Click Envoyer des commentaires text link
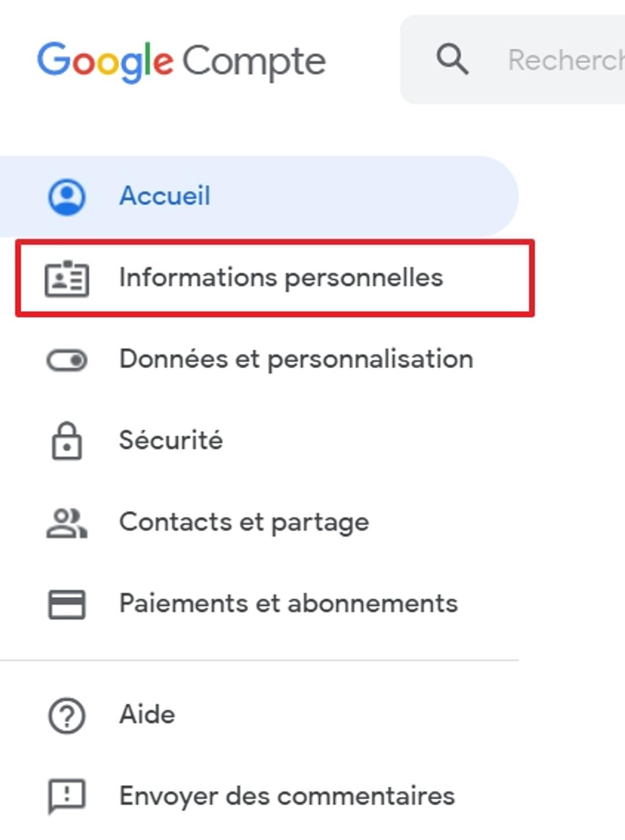625x840 pixels. pos(286,796)
